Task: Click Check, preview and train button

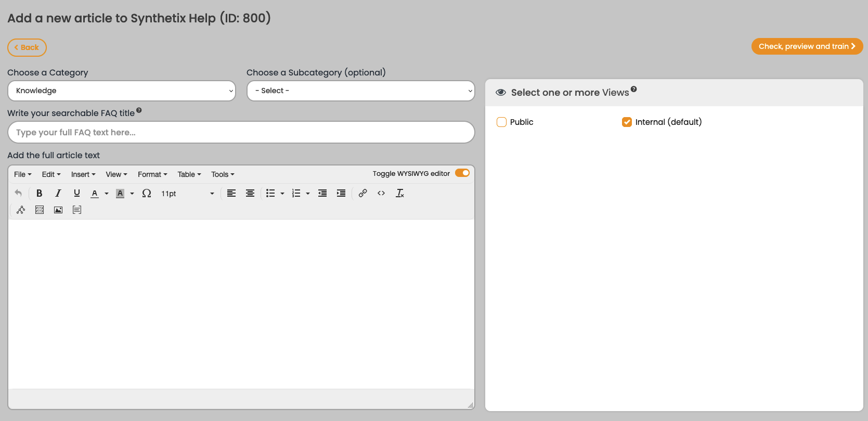Action: click(x=807, y=46)
